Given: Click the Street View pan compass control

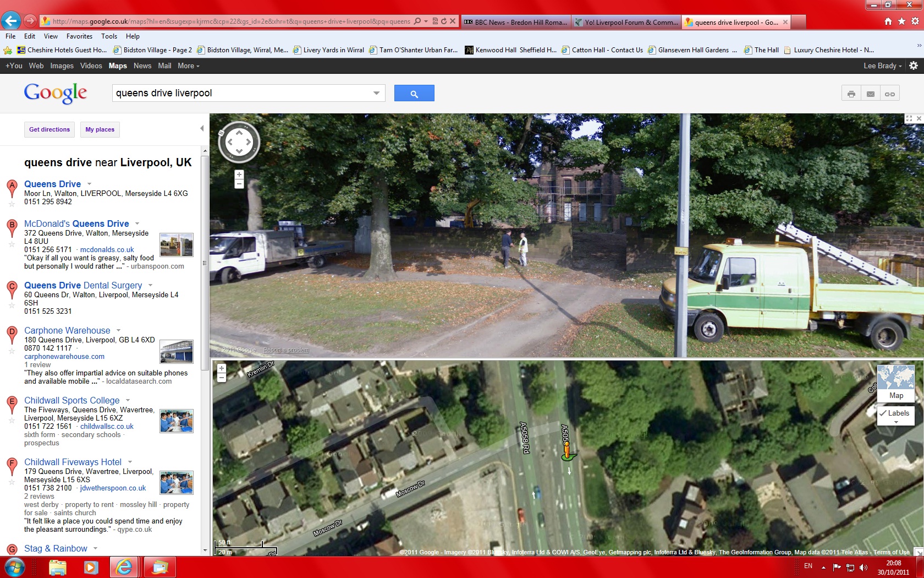Looking at the screenshot, I should (239, 142).
